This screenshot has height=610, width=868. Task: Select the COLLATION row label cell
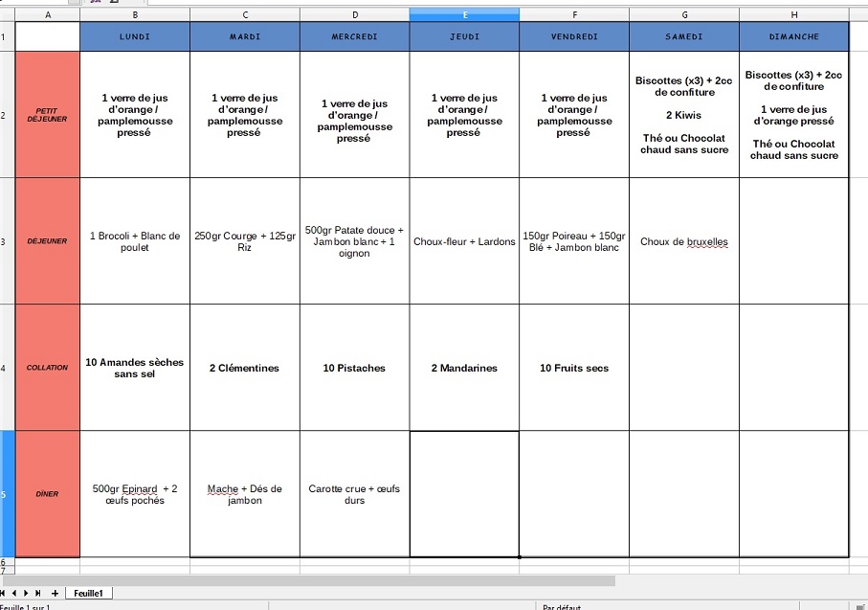click(48, 368)
